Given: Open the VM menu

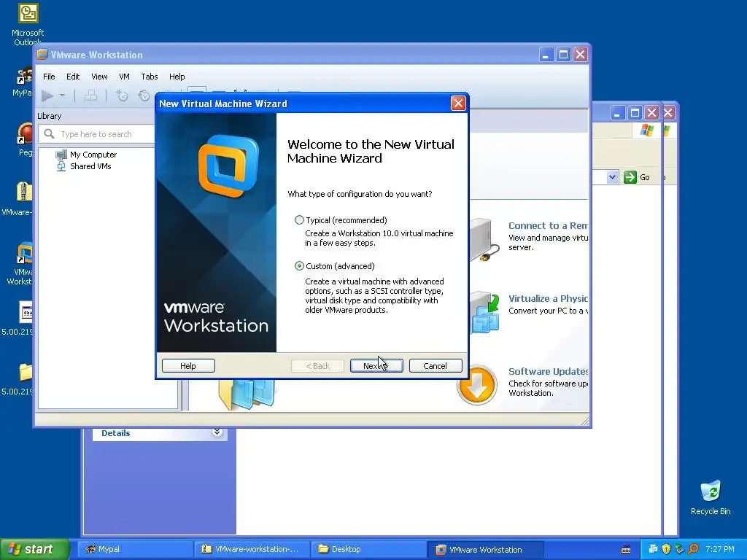Looking at the screenshot, I should [x=124, y=77].
